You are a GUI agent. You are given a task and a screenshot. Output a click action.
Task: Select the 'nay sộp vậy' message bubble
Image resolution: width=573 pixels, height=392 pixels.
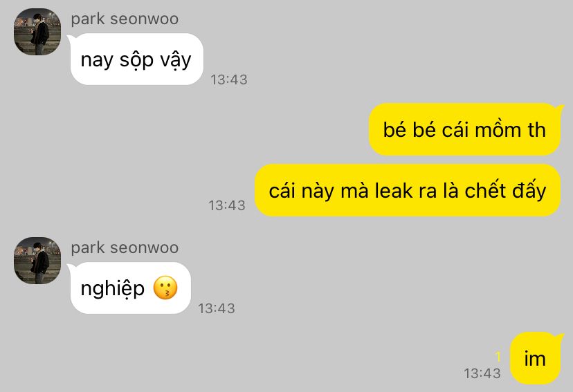point(136,59)
